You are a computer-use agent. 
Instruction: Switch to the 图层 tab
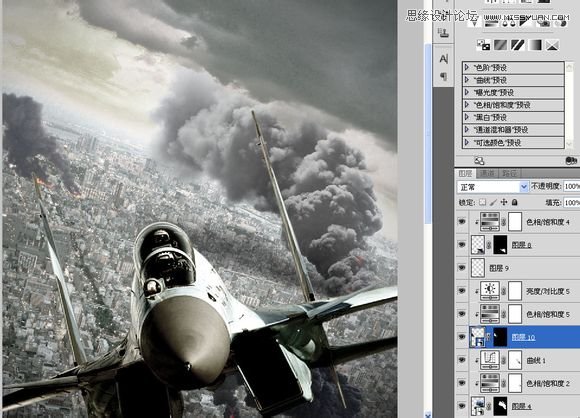pyautogui.click(x=465, y=173)
